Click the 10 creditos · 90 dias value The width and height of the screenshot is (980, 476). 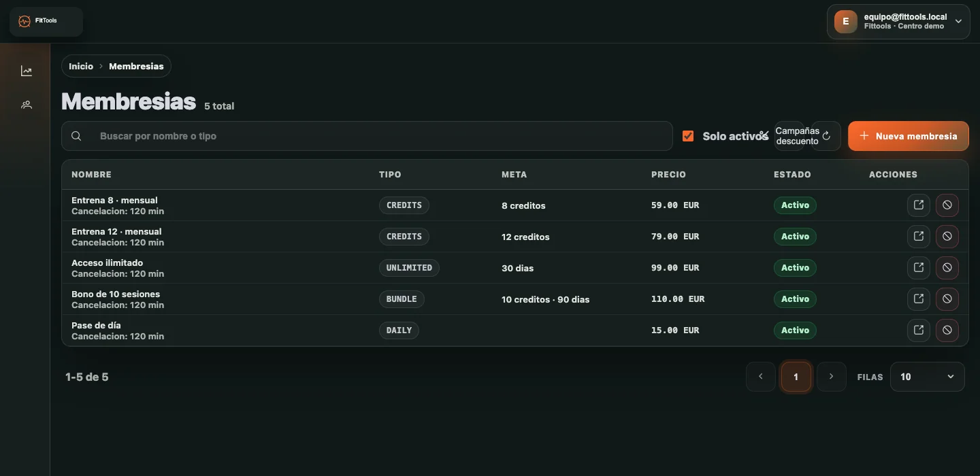tap(546, 300)
